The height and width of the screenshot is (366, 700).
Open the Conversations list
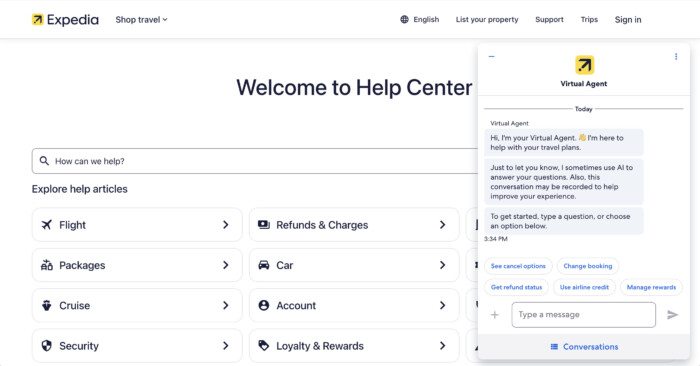[584, 347]
